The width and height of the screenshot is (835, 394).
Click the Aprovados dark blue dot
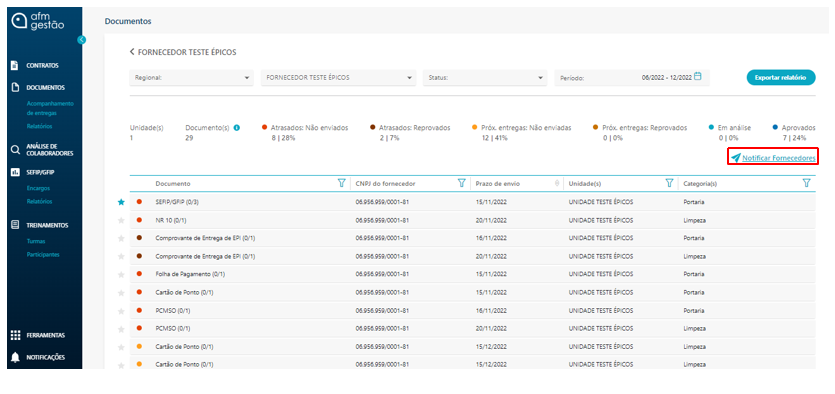(775, 128)
